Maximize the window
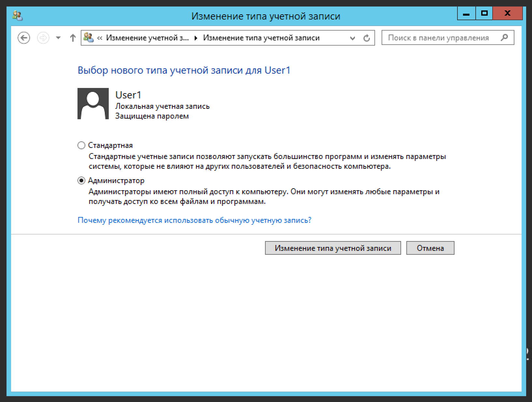 (484, 14)
